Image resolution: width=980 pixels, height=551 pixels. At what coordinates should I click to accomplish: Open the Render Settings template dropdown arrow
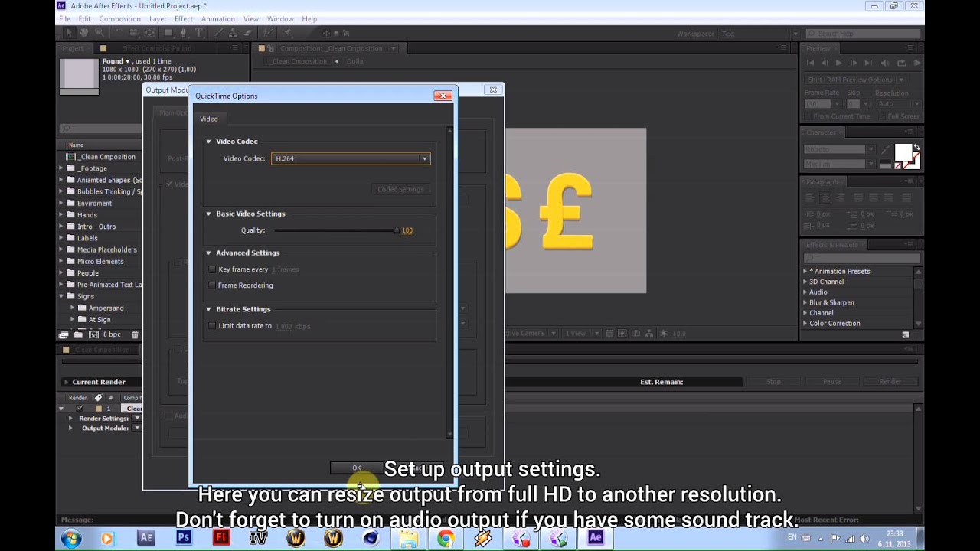click(137, 419)
